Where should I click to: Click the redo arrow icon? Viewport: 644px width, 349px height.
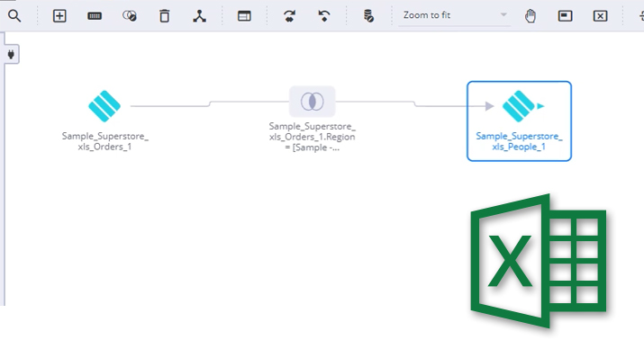click(x=289, y=16)
